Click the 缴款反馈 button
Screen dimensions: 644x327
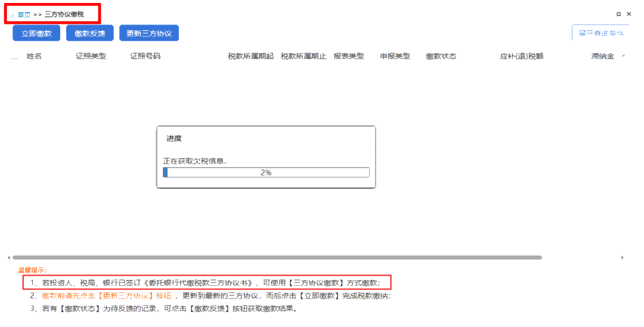(90, 33)
